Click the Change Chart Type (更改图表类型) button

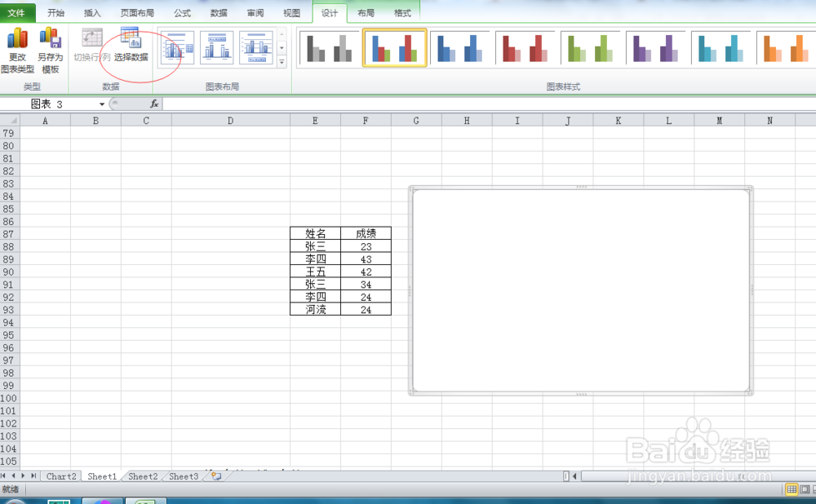pyautogui.click(x=17, y=51)
